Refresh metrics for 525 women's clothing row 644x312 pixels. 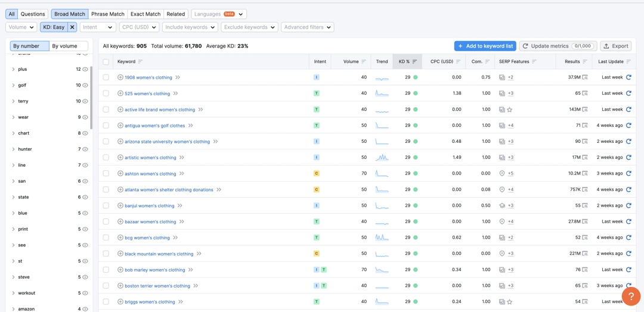tap(628, 93)
